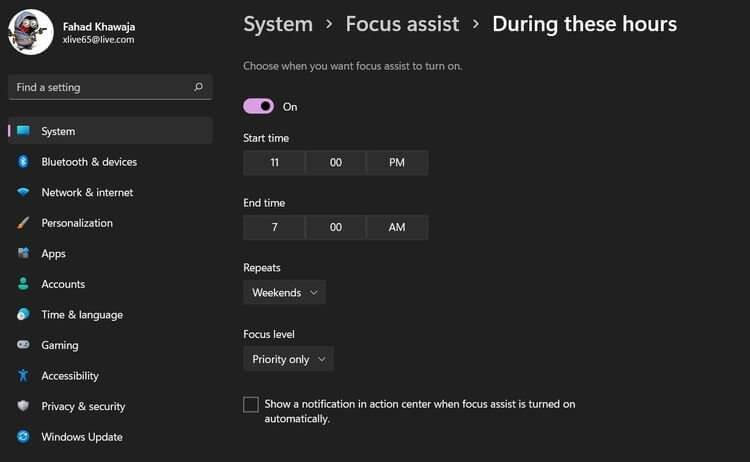The width and height of the screenshot is (750, 462).
Task: Select the Gaming controller icon
Action: click(23, 345)
